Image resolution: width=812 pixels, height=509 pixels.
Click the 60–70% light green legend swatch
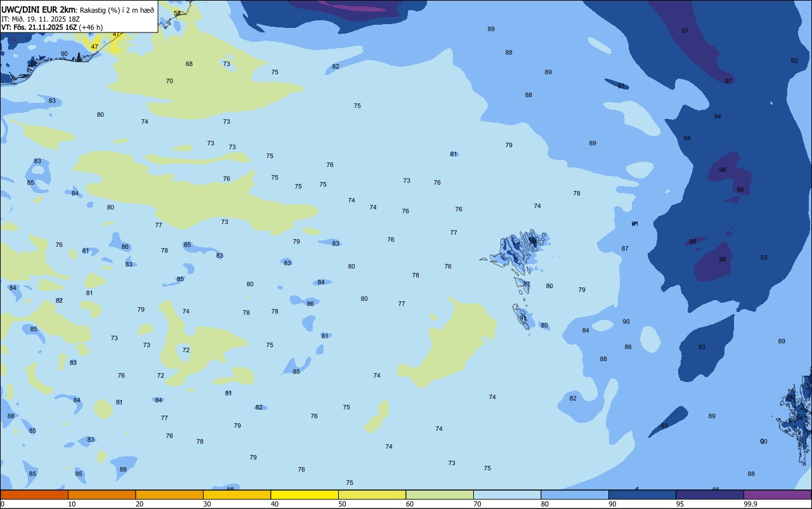point(440,494)
